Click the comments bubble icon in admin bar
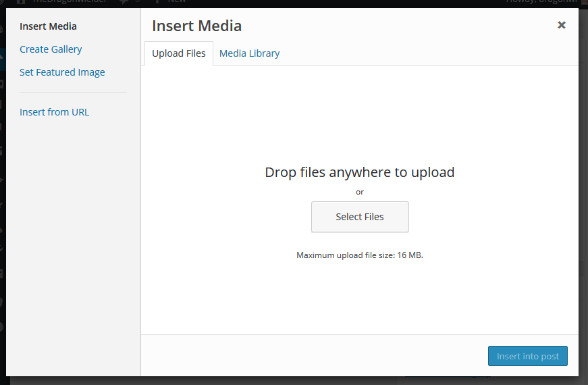 point(123,3)
